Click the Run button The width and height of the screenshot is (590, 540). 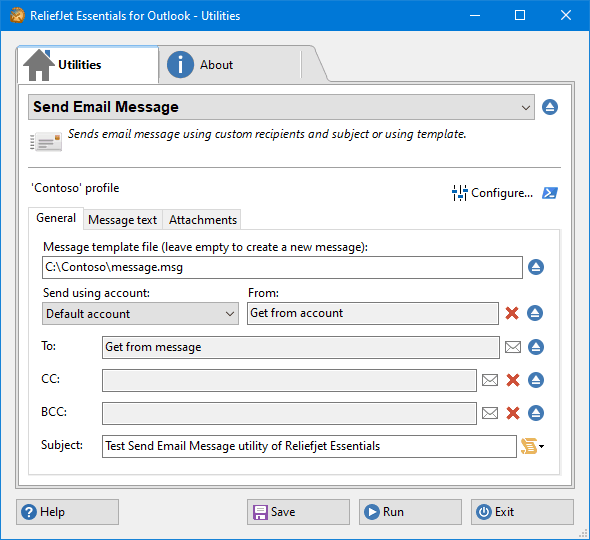pyautogui.click(x=410, y=512)
